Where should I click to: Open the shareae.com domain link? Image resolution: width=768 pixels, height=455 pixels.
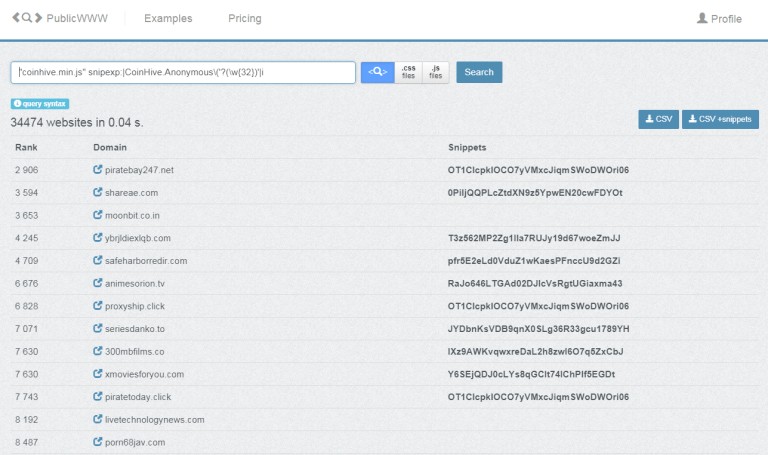point(131,192)
